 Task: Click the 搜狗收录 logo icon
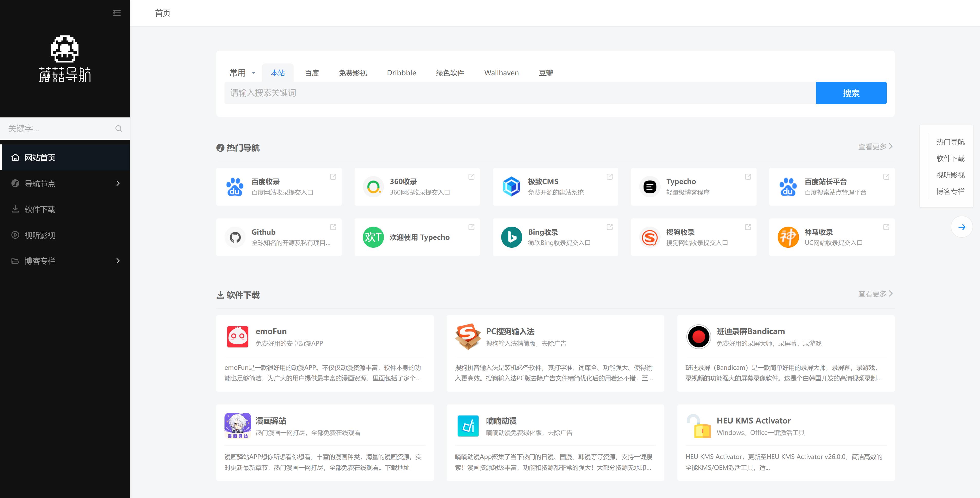(649, 237)
